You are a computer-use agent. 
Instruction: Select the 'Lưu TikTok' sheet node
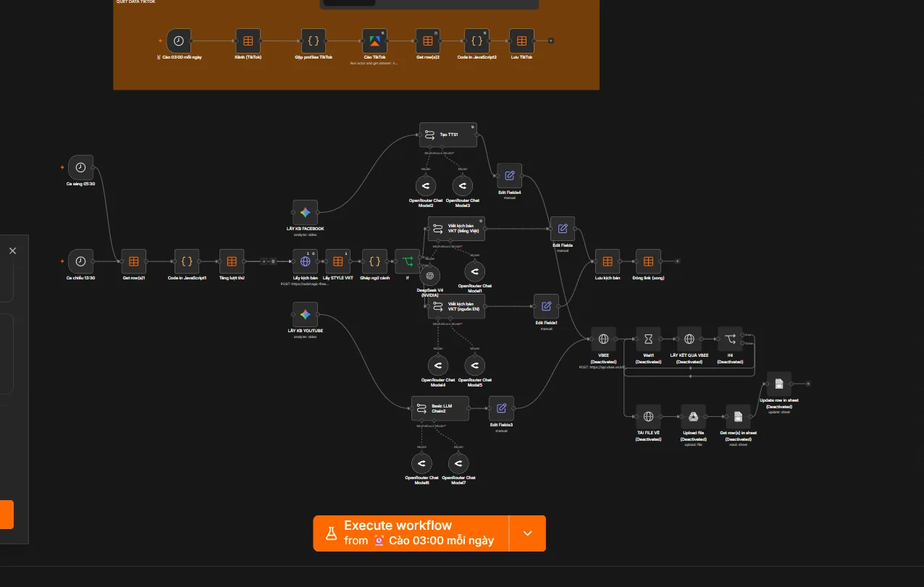[521, 41]
